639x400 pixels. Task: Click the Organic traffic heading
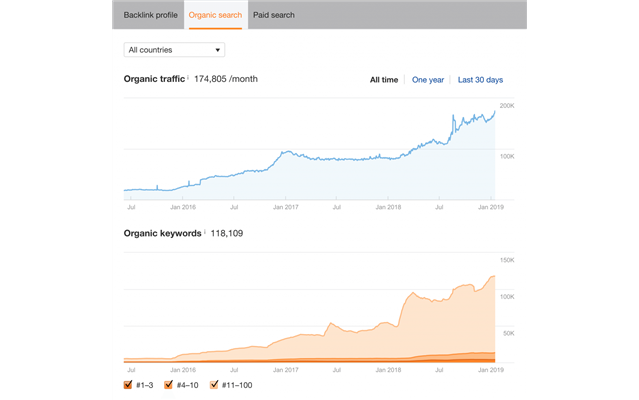click(154, 78)
